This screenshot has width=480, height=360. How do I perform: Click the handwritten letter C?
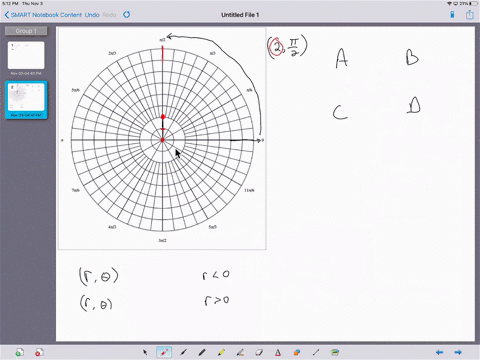pyautogui.click(x=340, y=112)
